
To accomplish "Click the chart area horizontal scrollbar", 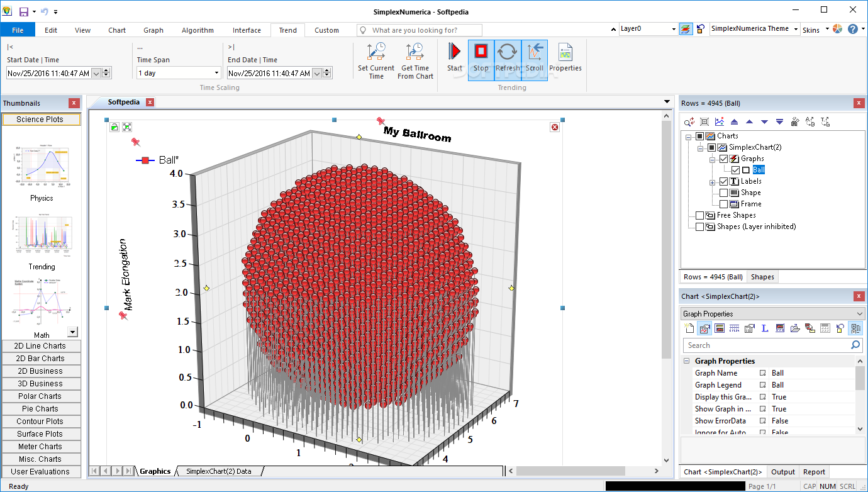I will [585, 471].
